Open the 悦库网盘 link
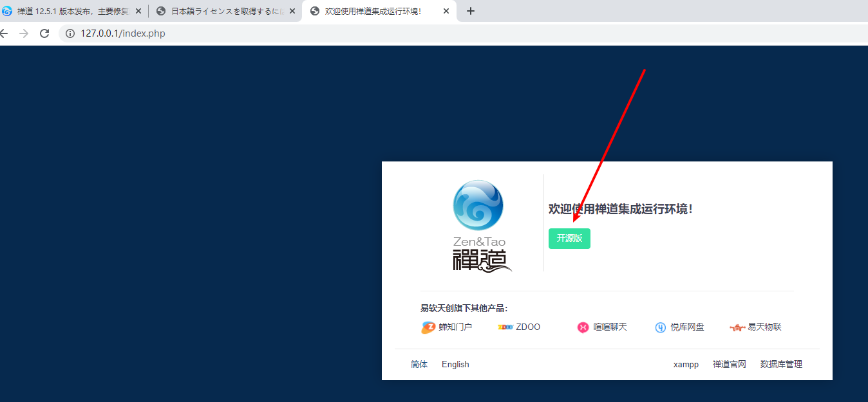The height and width of the screenshot is (402, 868). click(x=687, y=327)
